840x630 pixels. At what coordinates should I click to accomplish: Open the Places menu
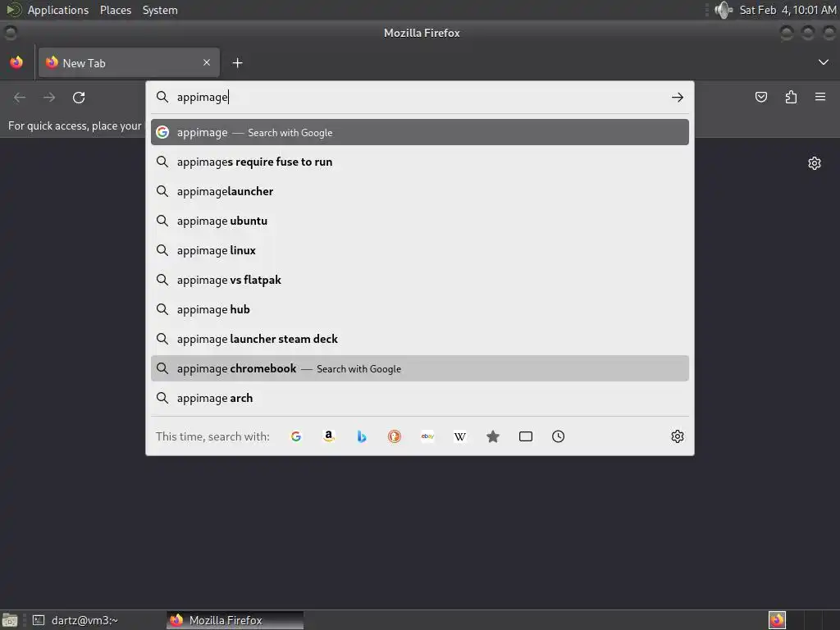click(x=116, y=10)
